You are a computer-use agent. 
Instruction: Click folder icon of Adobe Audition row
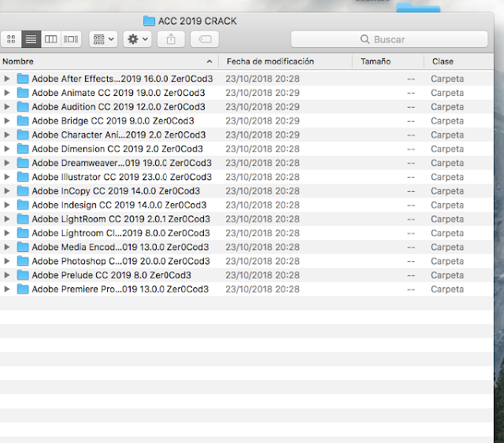click(23, 107)
